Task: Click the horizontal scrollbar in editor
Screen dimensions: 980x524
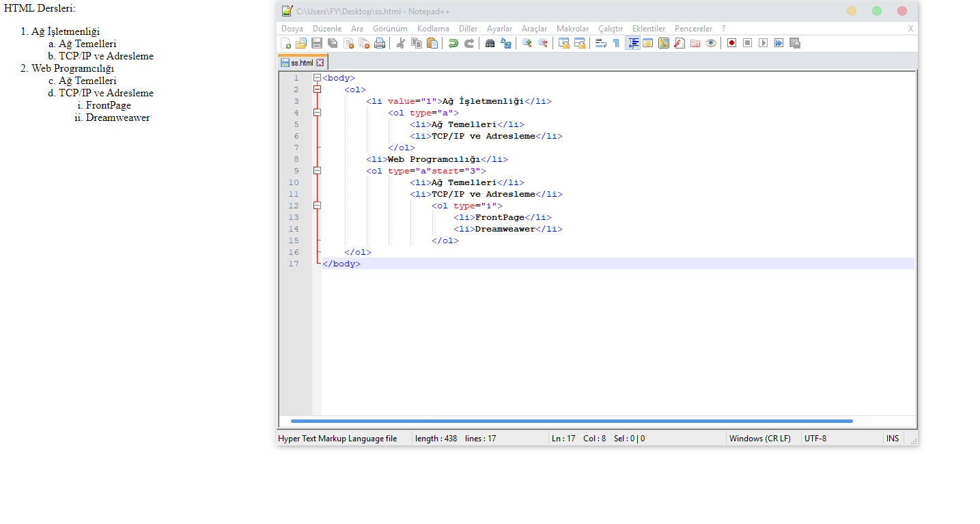Action: [x=571, y=422]
